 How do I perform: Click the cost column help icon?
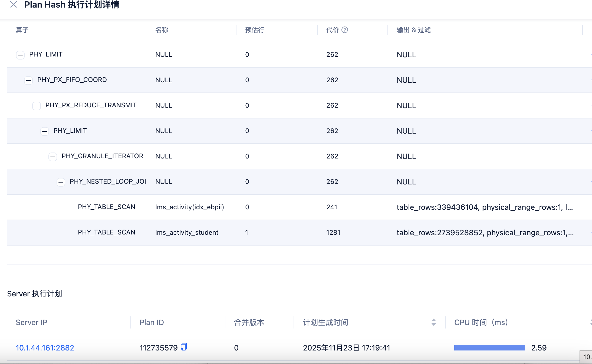pos(344,30)
